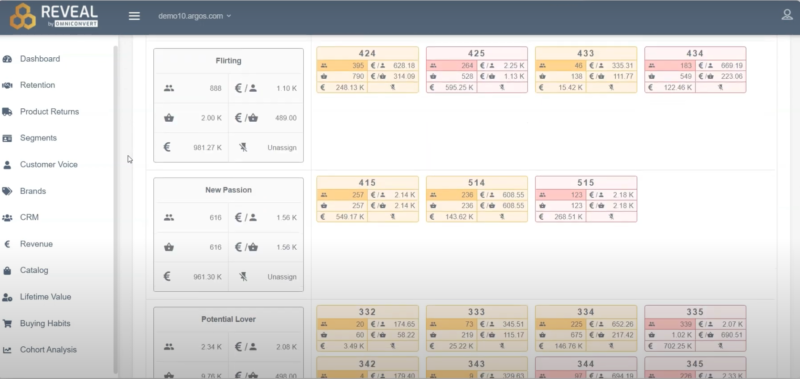Click the unassign icon in Flirting panel
Viewport: 800px width, 379px height.
[243, 147]
